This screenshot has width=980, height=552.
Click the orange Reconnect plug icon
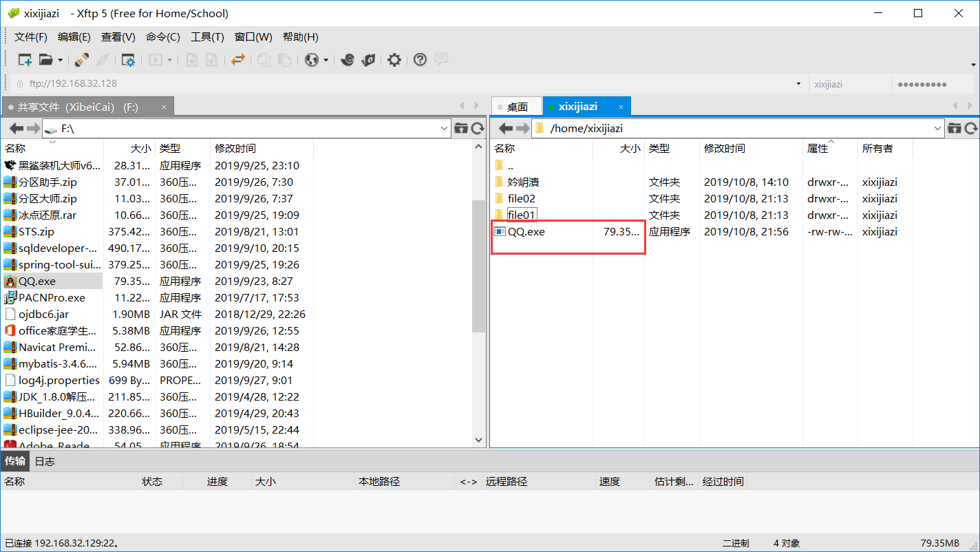[x=82, y=60]
